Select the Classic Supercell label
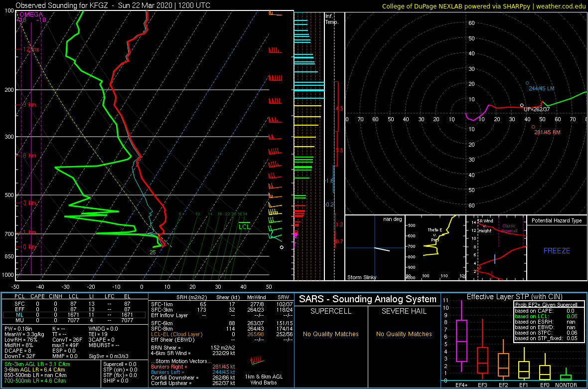 509,229
